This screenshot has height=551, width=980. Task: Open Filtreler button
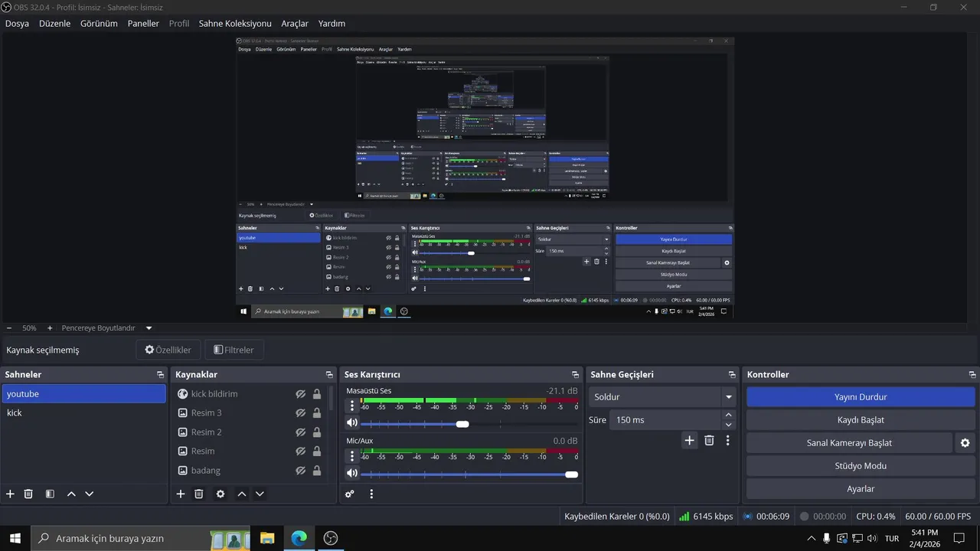[x=234, y=350]
